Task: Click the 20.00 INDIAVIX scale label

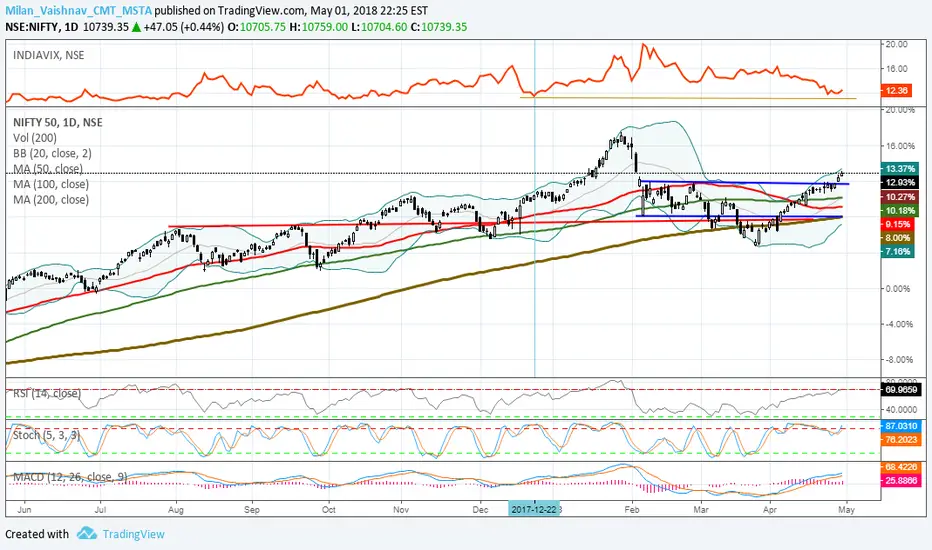Action: [896, 44]
